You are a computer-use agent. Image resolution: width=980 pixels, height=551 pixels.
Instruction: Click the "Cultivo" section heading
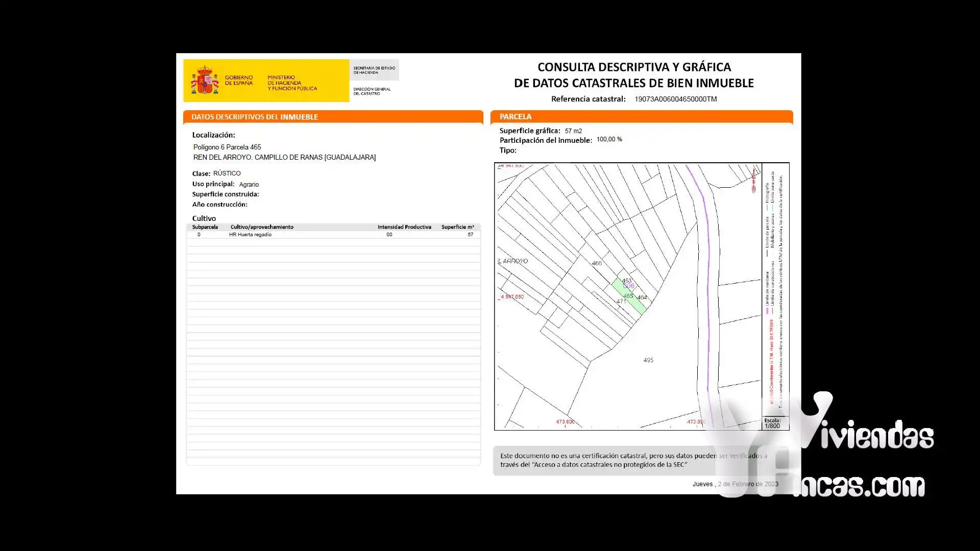click(x=204, y=218)
